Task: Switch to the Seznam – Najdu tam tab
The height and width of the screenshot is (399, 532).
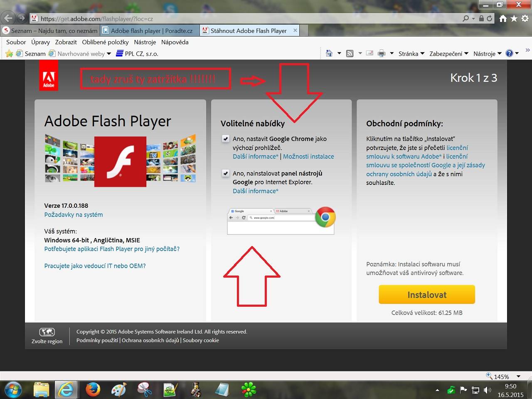Action: point(50,30)
